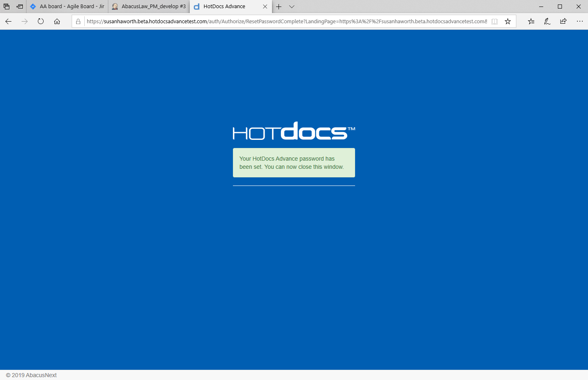Close the HotDocs Advance tab
The height and width of the screenshot is (380, 588).
click(265, 7)
